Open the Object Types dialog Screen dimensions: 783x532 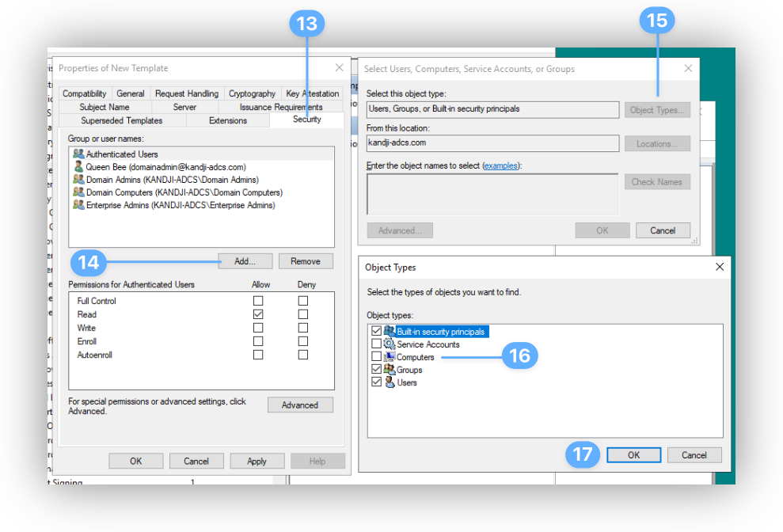pos(657,109)
